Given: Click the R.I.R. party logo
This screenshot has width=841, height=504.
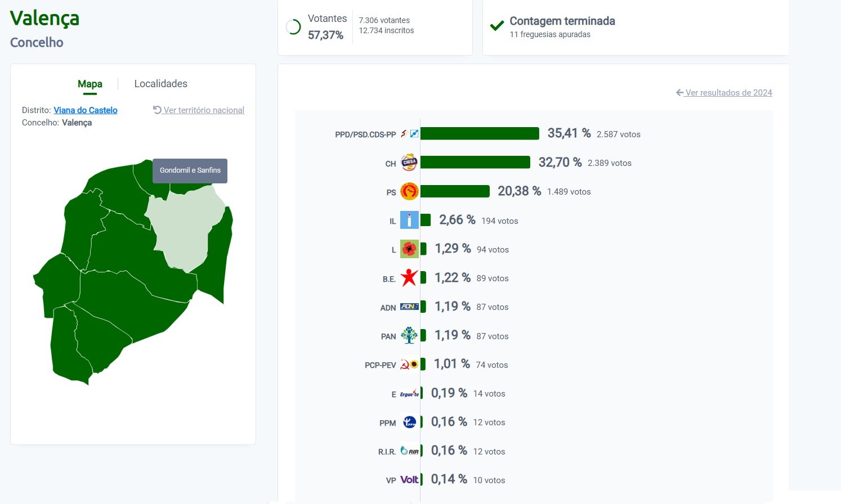Looking at the screenshot, I should (x=409, y=451).
